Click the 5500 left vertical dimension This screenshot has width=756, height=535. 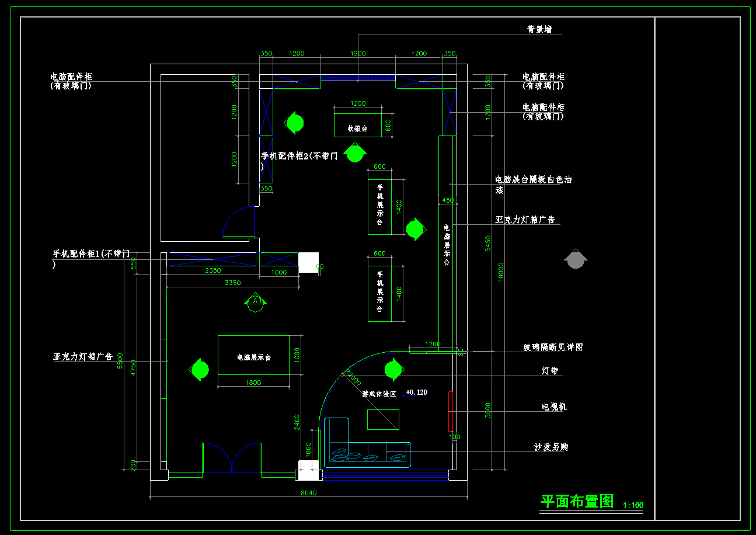120,361
